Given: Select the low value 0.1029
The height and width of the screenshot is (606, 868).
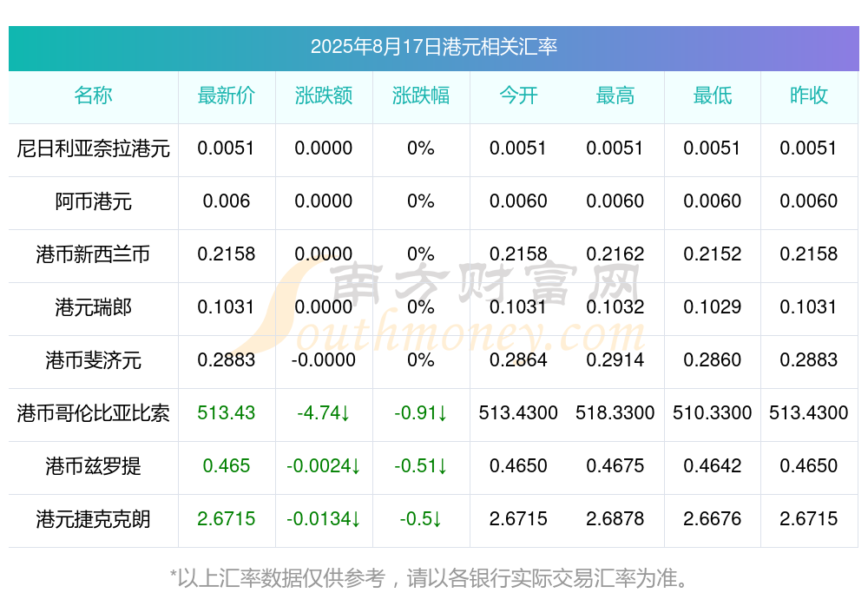Looking at the screenshot, I should 713,306.
